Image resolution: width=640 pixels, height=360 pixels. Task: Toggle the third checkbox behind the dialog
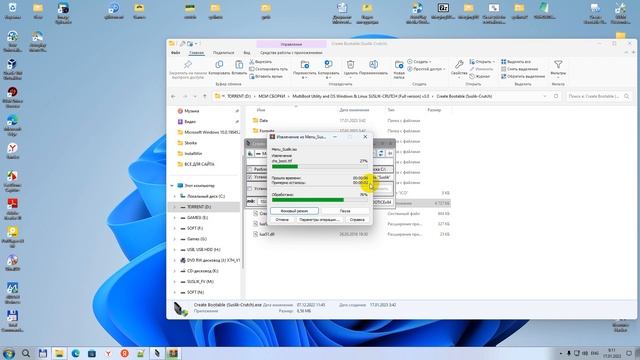coord(250,189)
